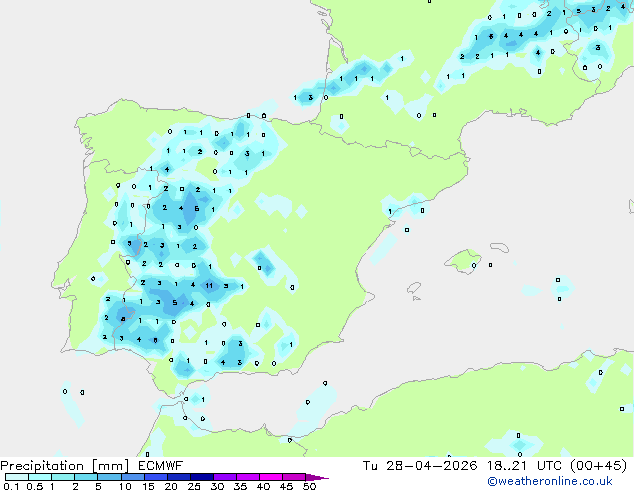Click the Ibiza island outline
The height and width of the screenshot is (490, 634).
click(414, 288)
